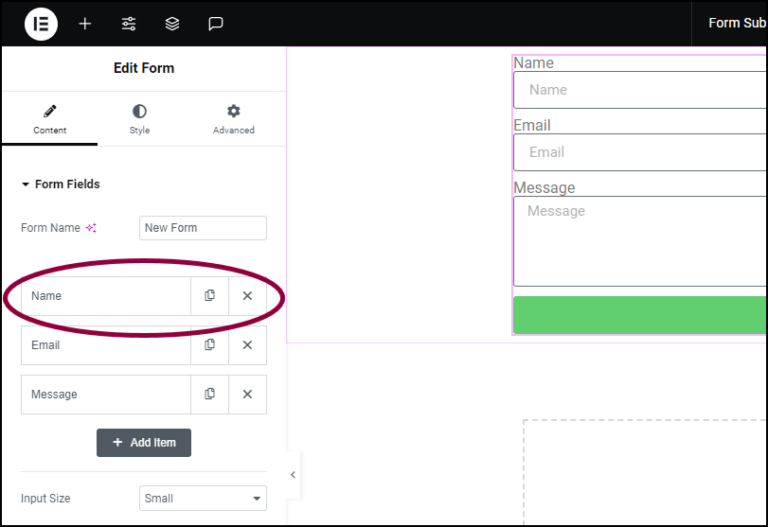The height and width of the screenshot is (527, 768).
Task: Open site settings sliders icon
Action: [x=129, y=24]
